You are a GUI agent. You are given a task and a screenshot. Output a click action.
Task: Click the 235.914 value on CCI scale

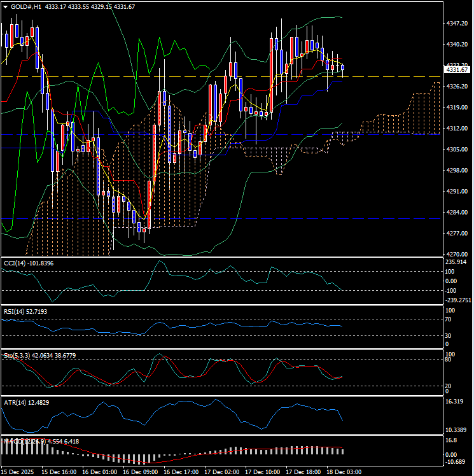[x=457, y=262]
